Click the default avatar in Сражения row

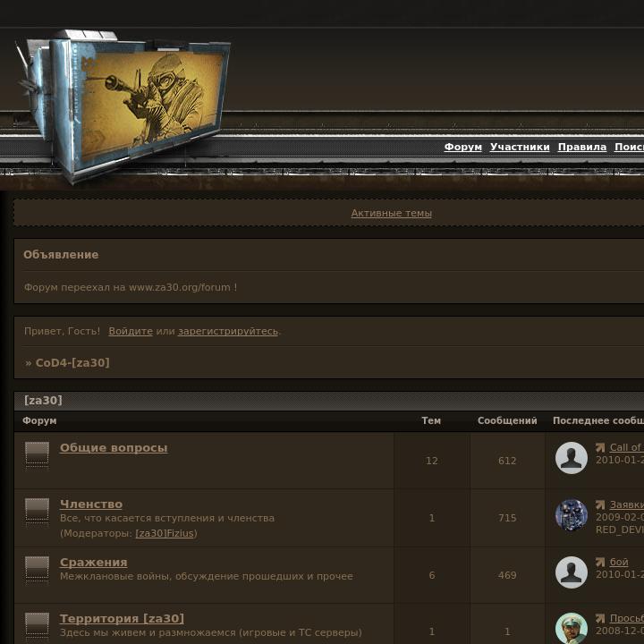point(572,572)
